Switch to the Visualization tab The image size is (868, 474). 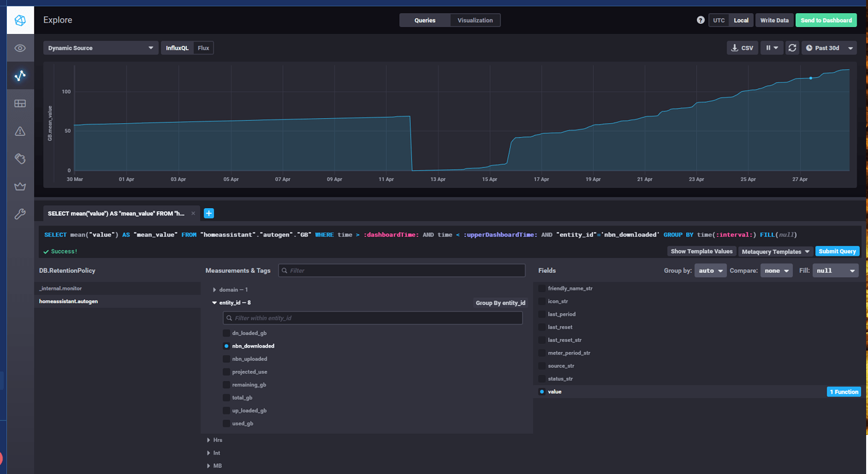pos(475,20)
